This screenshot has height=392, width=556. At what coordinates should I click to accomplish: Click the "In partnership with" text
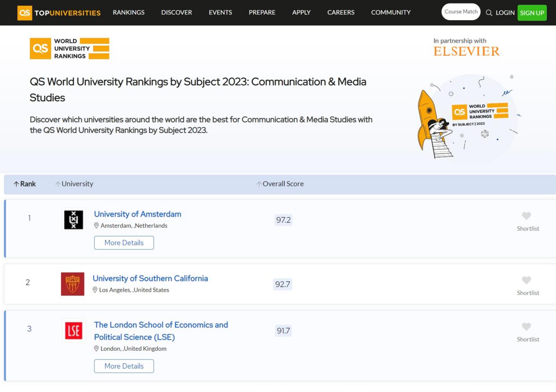click(460, 40)
